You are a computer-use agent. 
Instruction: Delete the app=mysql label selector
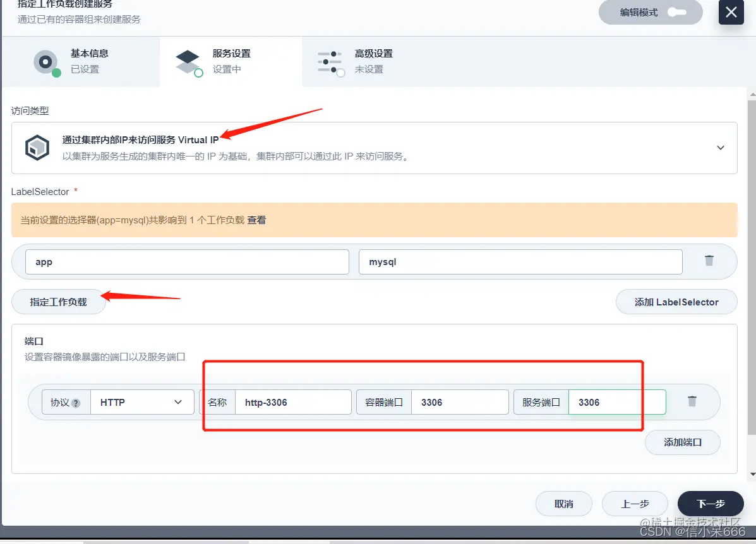pyautogui.click(x=709, y=261)
